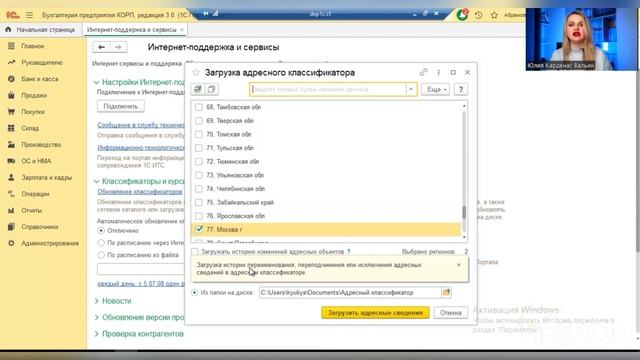The height and width of the screenshot is (360, 640).
Task: Click the home icon on Начальная страница
Action: point(8,30)
